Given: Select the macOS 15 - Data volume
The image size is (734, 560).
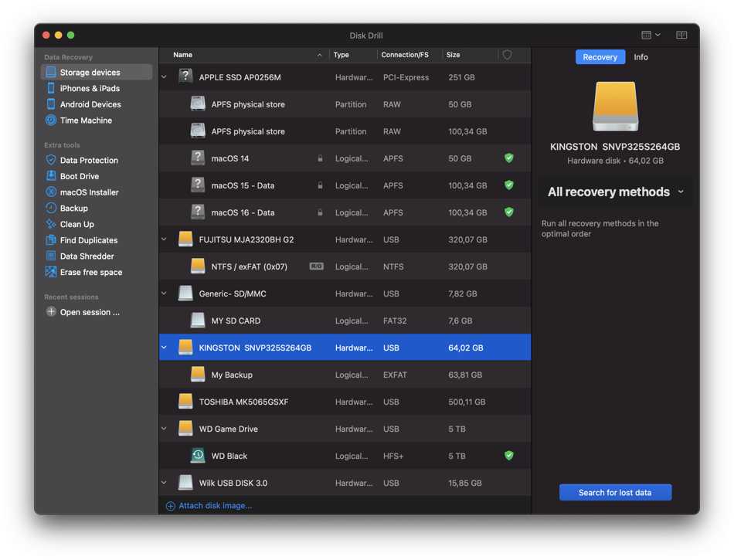Looking at the screenshot, I should tap(345, 185).
